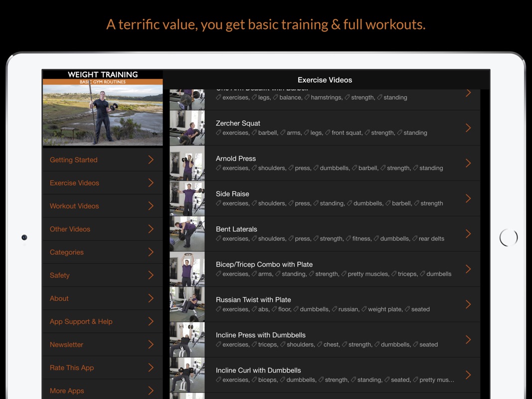532x399 pixels.
Task: Tap chevron next to About
Action: coord(151,298)
